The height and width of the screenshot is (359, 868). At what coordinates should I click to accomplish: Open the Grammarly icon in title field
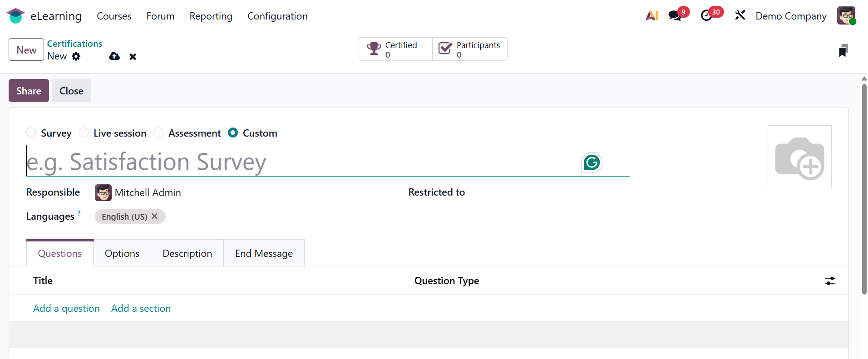592,162
